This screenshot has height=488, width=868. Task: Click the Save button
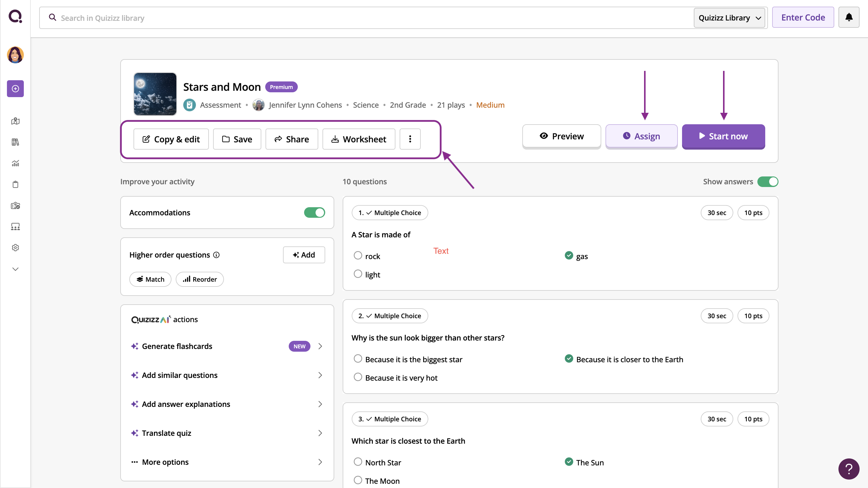237,139
